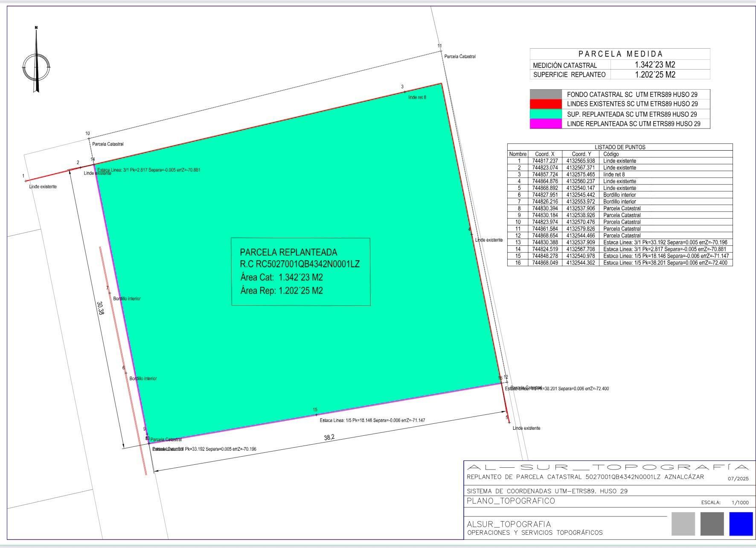Select the gray FONDO CATASTRAL legend swatch
Screen dimensions: 756x548
pyautogui.click(x=546, y=94)
